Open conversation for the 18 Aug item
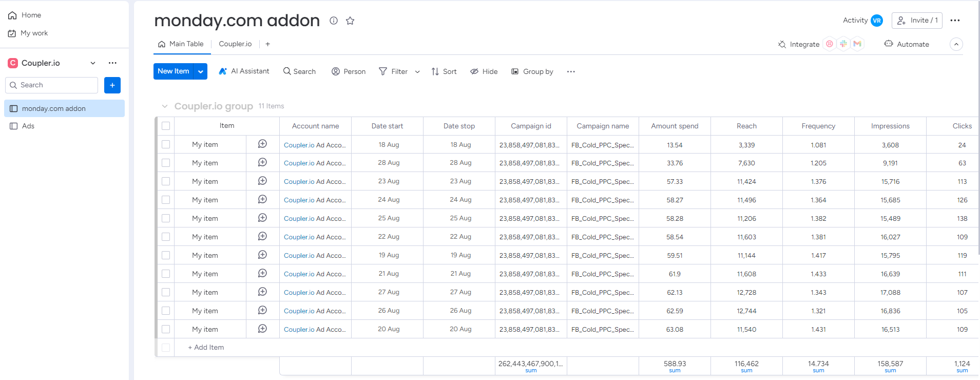The height and width of the screenshot is (380, 980). 262,144
